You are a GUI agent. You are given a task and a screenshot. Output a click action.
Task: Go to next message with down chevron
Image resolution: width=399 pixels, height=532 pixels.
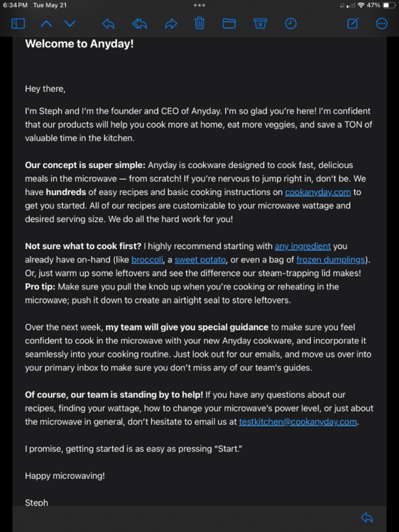pos(70,23)
